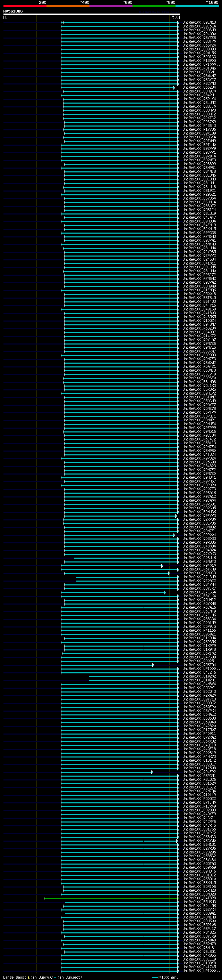Click the UniRef100_P40911 label
This screenshot has width=222, height=980.
coord(199,734)
